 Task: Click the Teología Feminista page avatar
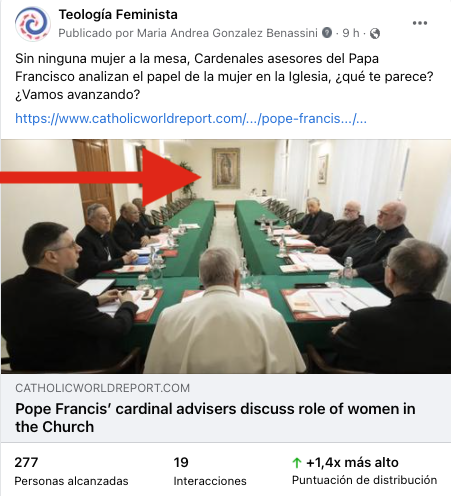[32, 24]
